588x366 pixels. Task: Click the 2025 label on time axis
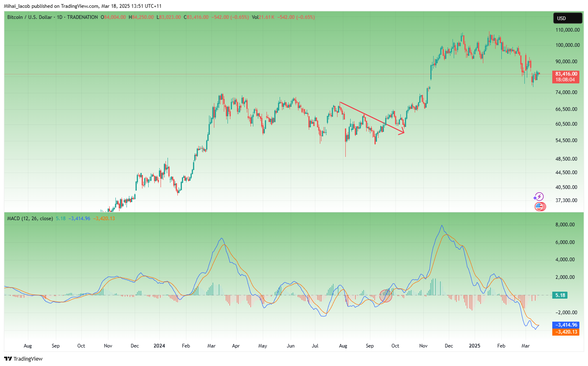point(475,346)
